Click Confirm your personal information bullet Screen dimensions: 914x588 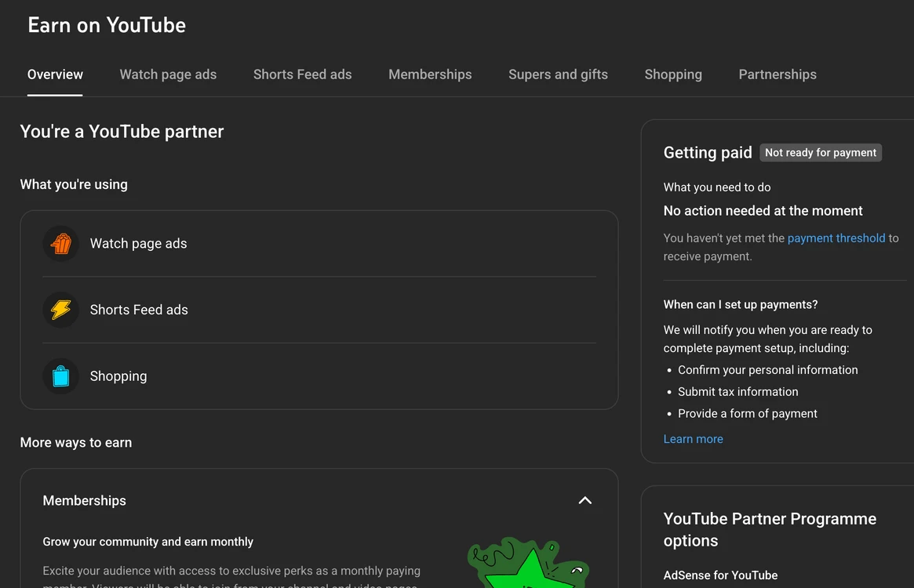pyautogui.click(x=768, y=370)
